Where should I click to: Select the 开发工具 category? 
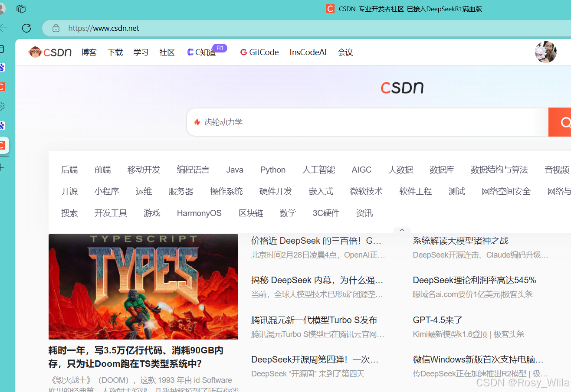(x=111, y=213)
